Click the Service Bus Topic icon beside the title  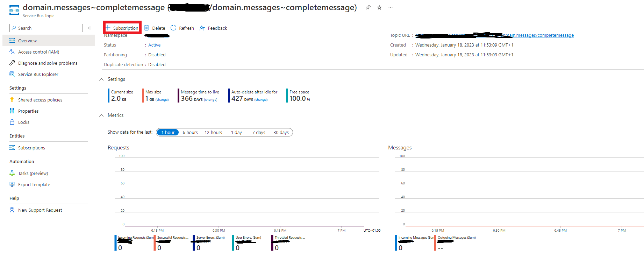(x=14, y=10)
